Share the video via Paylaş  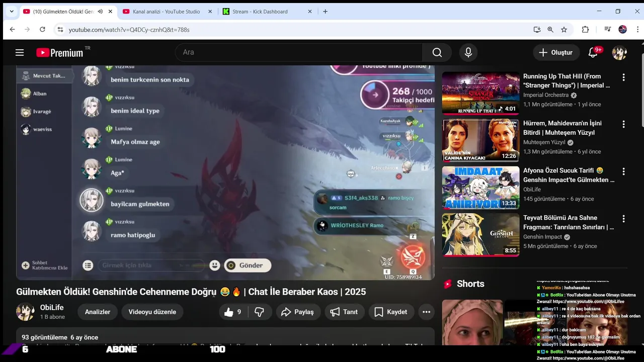[x=297, y=312]
